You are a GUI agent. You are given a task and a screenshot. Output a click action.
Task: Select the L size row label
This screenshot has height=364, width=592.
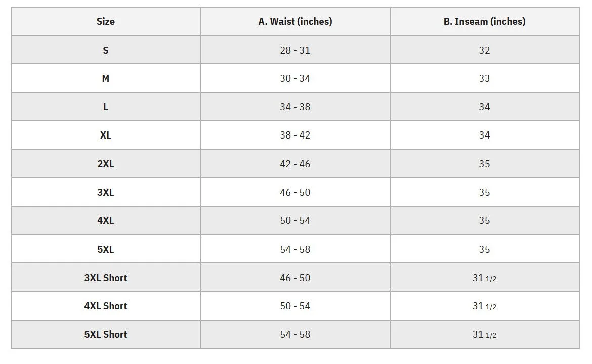[106, 107]
